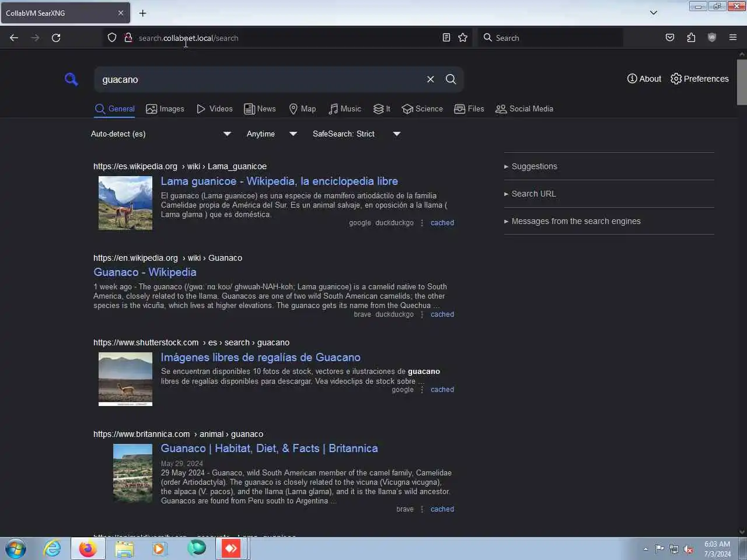747x560 pixels.
Task: Switch to the It category tab
Action: (x=382, y=109)
